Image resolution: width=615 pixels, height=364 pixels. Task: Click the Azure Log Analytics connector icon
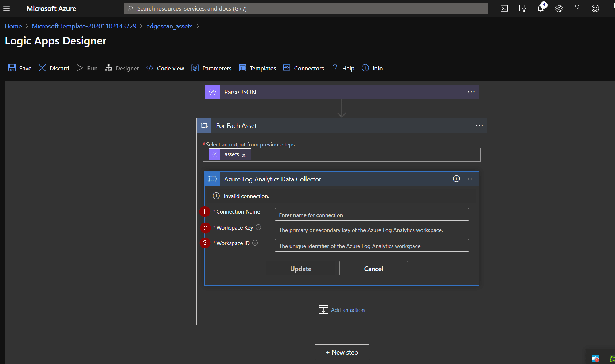(213, 179)
